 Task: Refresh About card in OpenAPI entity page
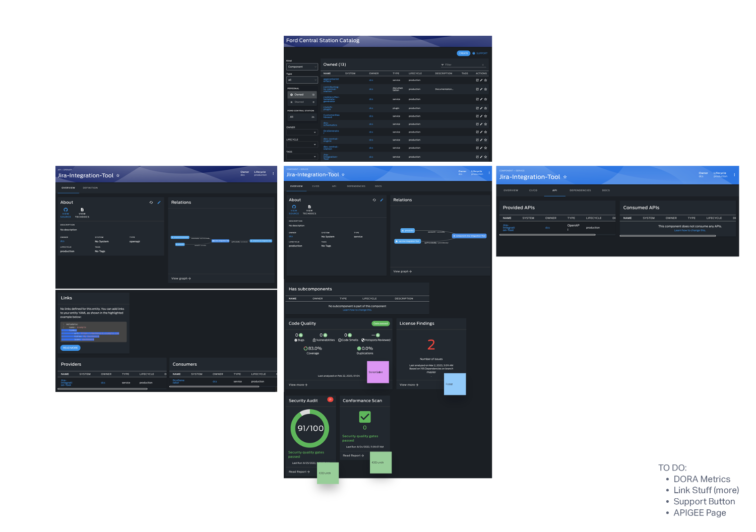151,203
